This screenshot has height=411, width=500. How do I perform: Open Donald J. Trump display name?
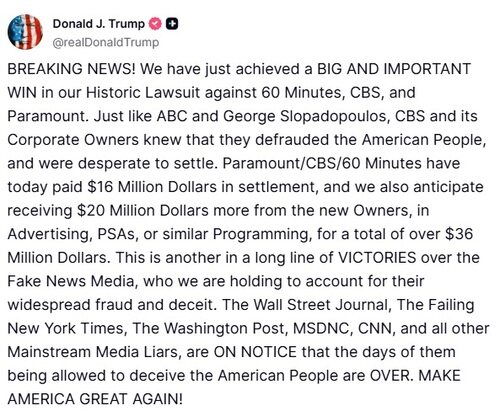[x=99, y=24]
